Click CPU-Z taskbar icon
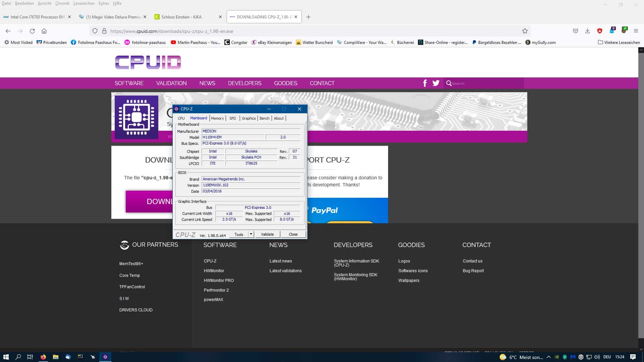The image size is (644, 362). [105, 357]
